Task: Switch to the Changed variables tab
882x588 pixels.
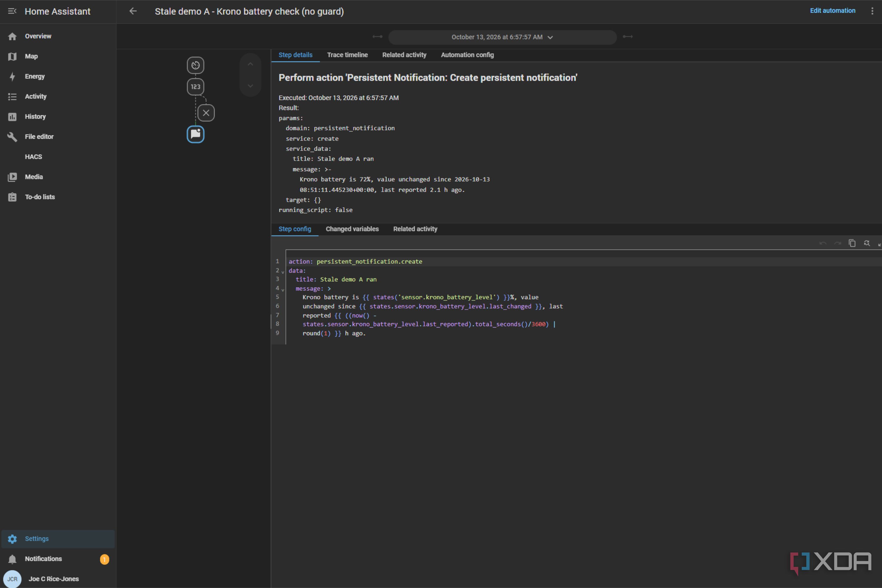Action: 352,229
